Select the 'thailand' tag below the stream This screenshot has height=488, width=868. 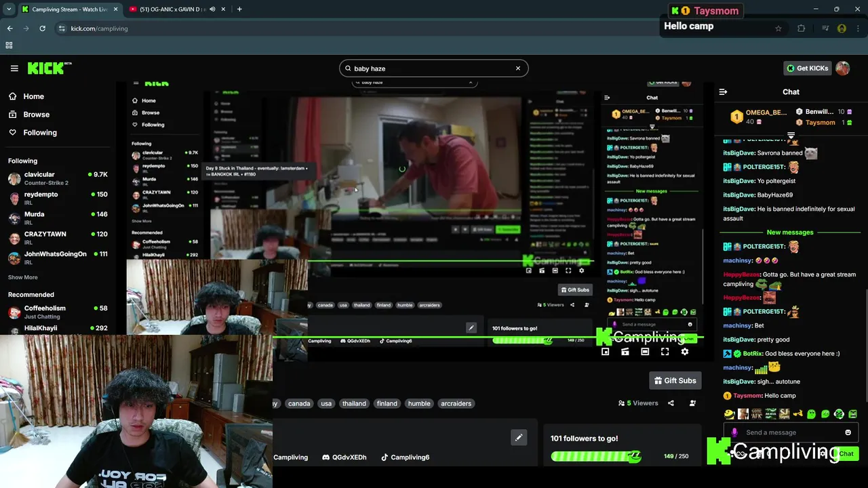(354, 403)
